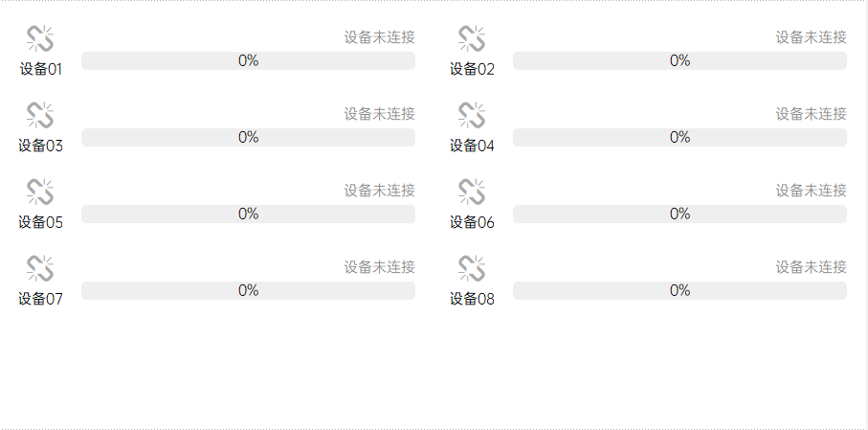
Task: Click the unlinked chain icon for 设备05
Action: point(40,192)
